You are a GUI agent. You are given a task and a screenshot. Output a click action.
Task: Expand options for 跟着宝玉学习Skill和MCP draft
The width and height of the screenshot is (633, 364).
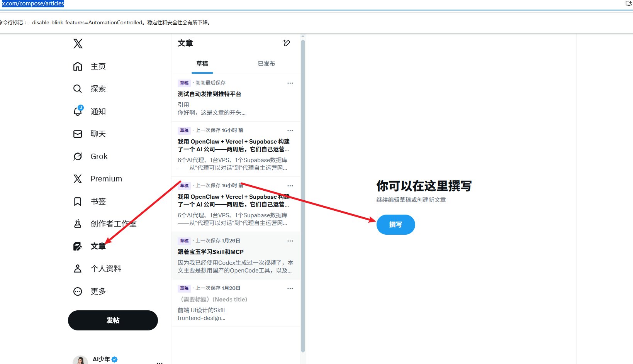(x=290, y=241)
